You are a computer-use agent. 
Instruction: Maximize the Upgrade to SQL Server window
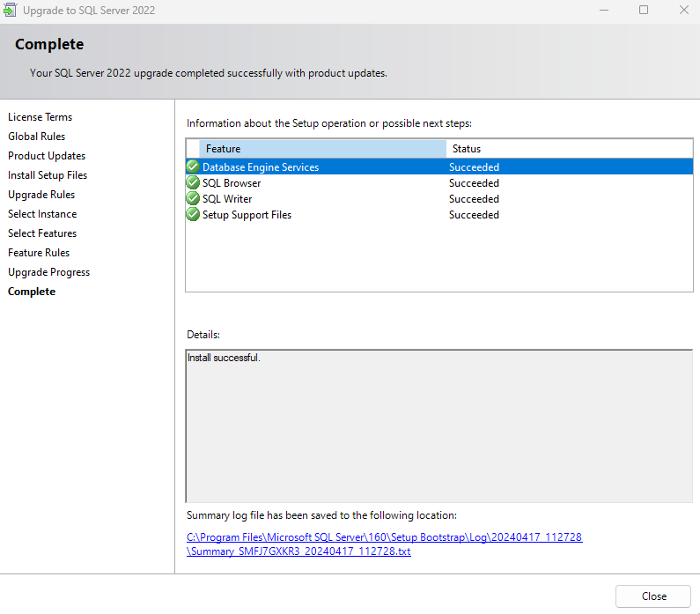click(644, 10)
